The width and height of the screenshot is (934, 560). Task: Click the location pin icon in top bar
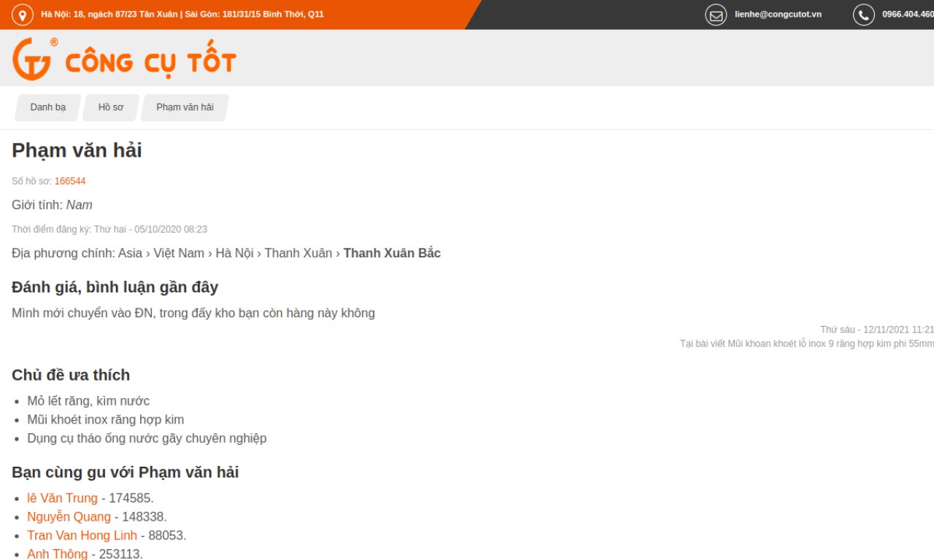point(23,15)
